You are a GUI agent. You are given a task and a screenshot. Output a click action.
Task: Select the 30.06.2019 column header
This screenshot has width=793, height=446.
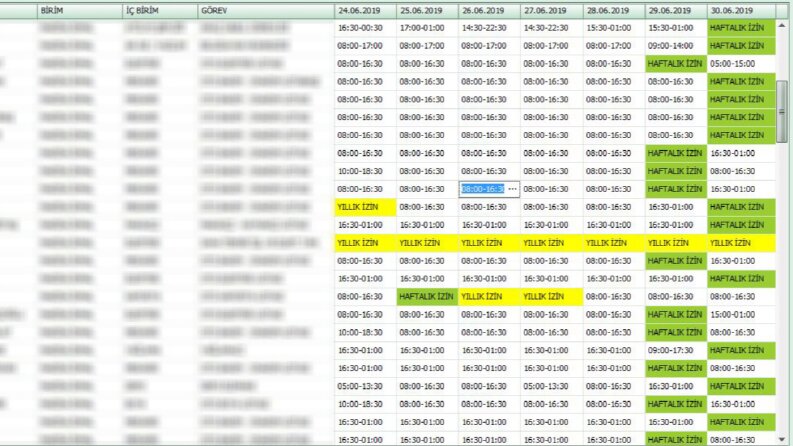(741, 11)
